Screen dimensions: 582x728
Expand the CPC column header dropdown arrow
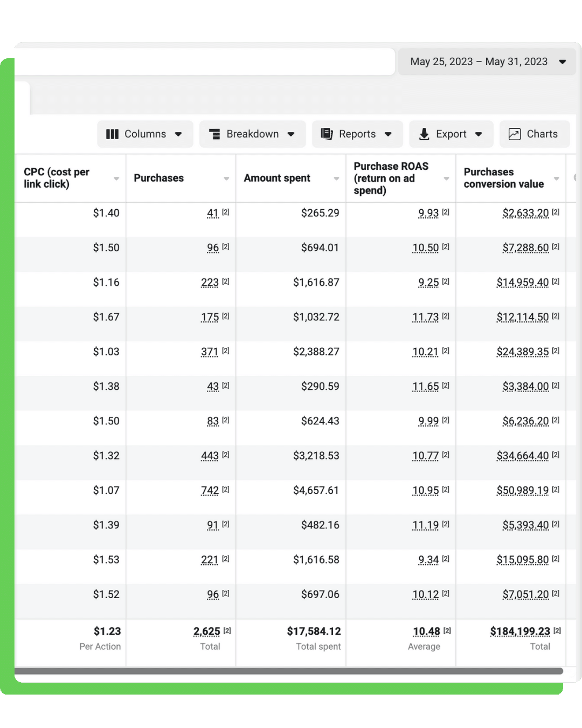(116, 178)
